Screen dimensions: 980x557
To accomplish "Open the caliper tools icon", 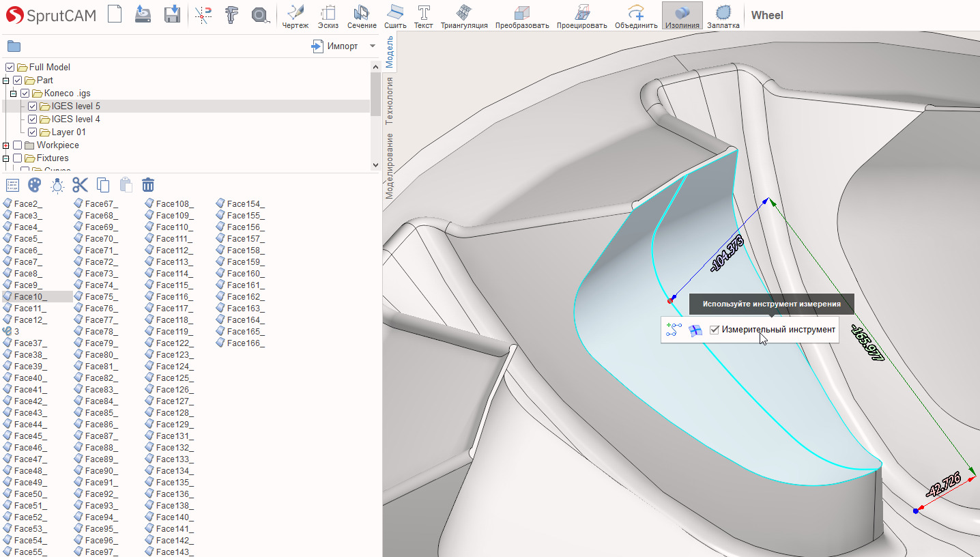I will (x=232, y=14).
